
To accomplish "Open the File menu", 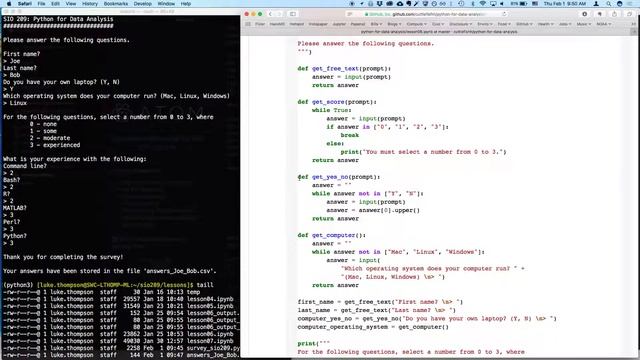I will pyautogui.click(x=41, y=4).
